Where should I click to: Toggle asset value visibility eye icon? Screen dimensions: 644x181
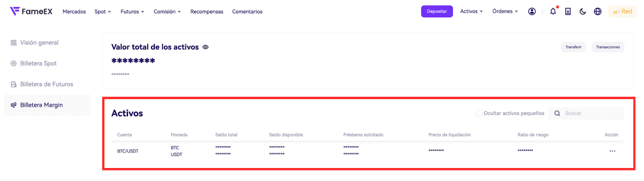coord(205,47)
